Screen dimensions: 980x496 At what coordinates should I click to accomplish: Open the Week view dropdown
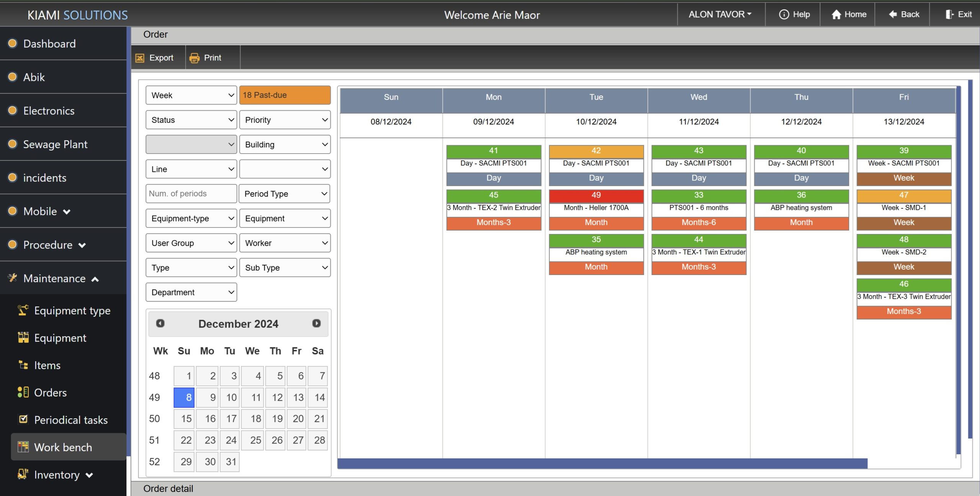[191, 95]
